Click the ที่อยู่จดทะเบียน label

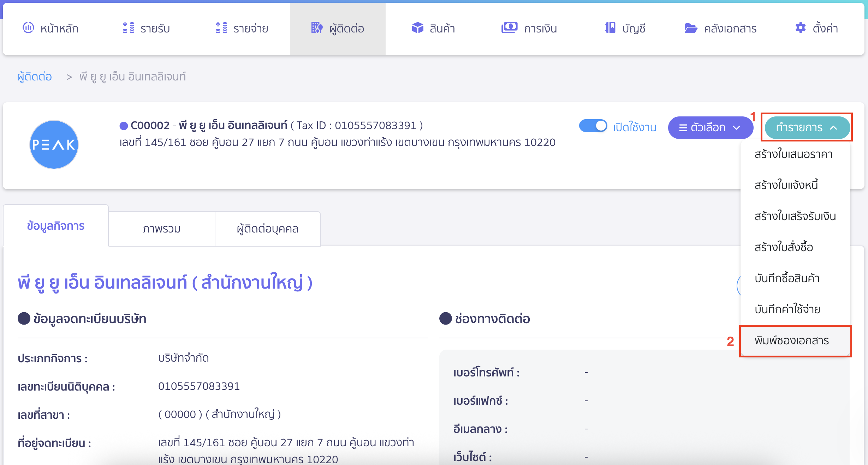click(x=54, y=443)
